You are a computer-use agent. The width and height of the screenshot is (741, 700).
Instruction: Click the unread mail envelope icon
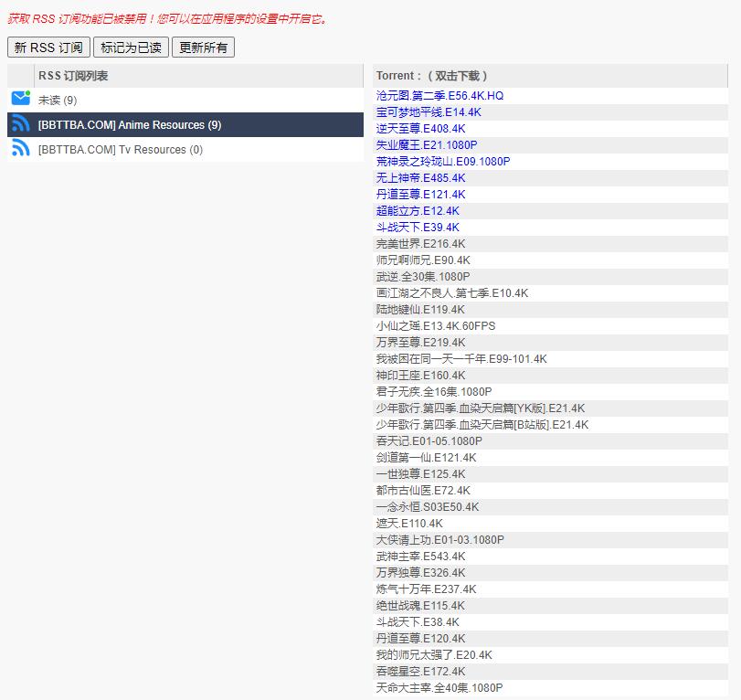point(21,99)
